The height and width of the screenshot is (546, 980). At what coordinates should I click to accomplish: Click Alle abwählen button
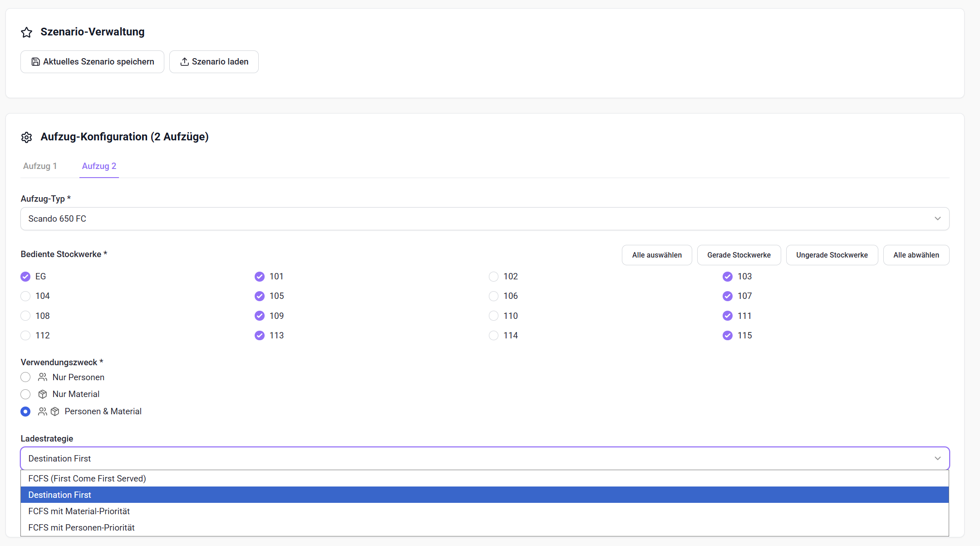[x=916, y=255]
